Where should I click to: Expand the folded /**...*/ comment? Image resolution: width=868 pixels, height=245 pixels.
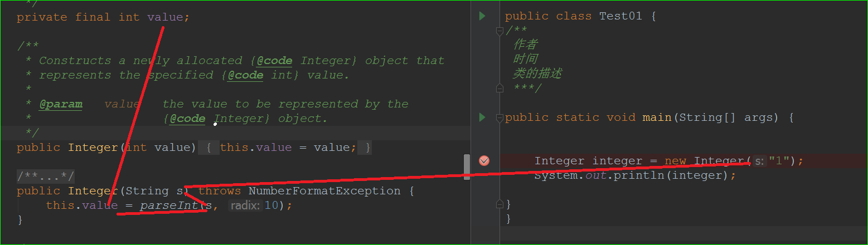click(46, 177)
